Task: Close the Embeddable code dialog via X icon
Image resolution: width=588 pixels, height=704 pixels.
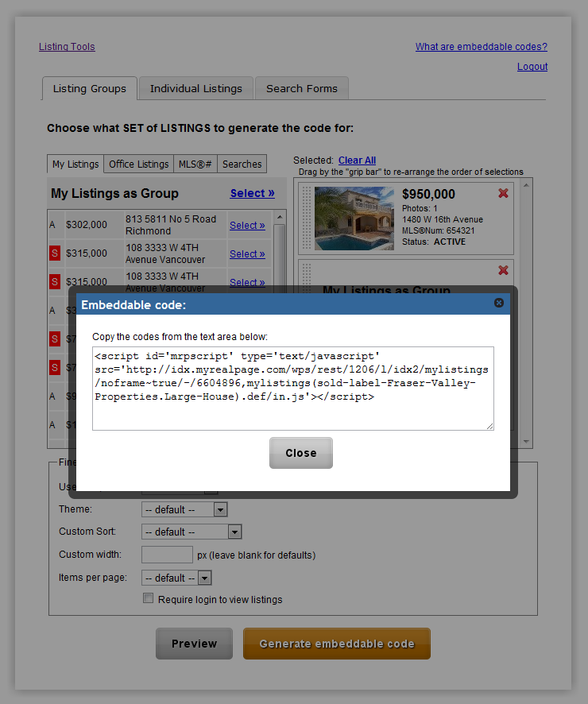Action: 499,303
